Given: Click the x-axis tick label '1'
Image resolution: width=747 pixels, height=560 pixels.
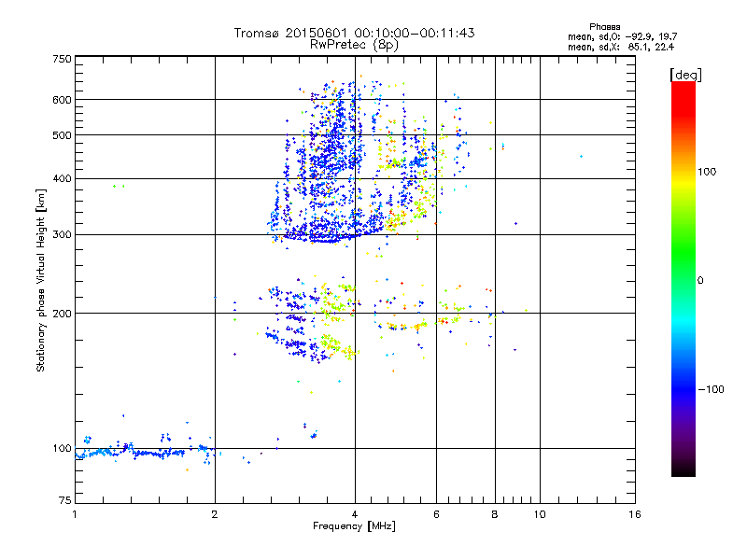Looking at the screenshot, I should tap(75, 514).
